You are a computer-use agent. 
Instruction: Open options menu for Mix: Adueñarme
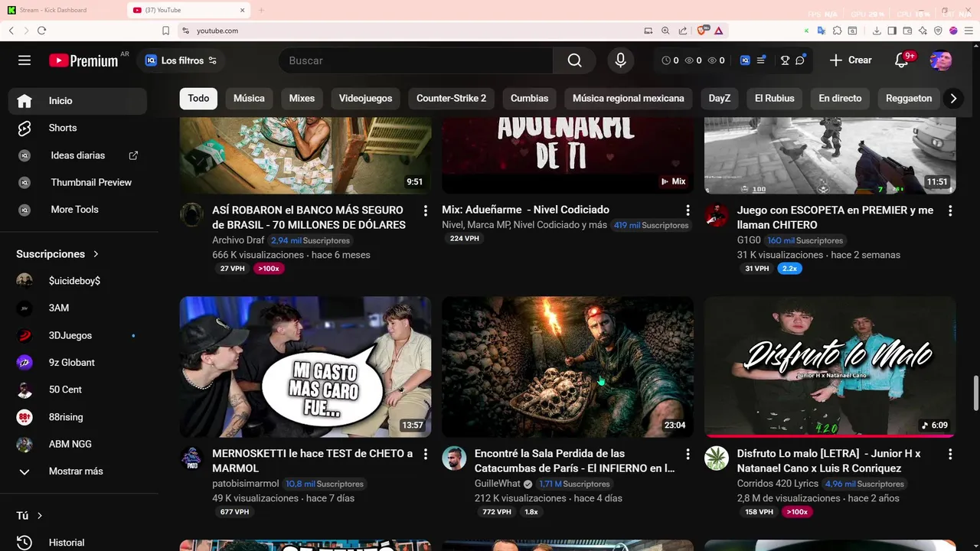(x=688, y=210)
